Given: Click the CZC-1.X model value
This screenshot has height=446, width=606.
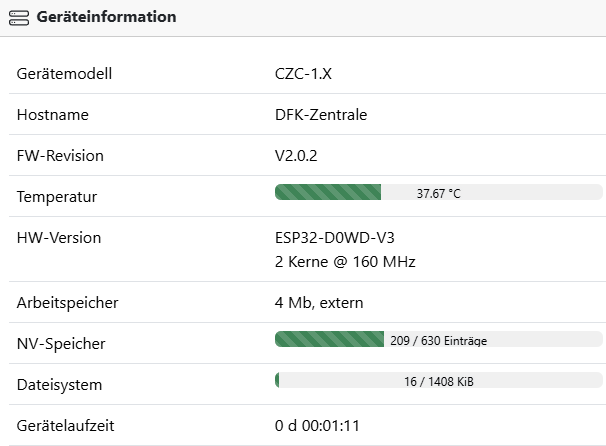Looking at the screenshot, I should (x=303, y=74).
